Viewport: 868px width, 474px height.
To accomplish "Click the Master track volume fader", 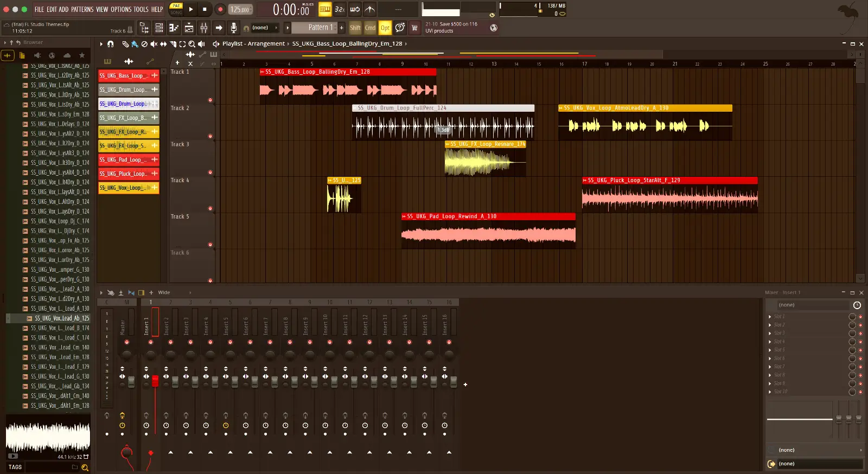I will 131,382.
